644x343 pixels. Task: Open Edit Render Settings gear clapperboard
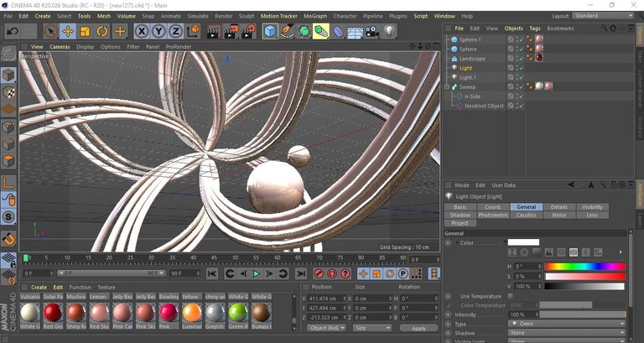point(249,32)
